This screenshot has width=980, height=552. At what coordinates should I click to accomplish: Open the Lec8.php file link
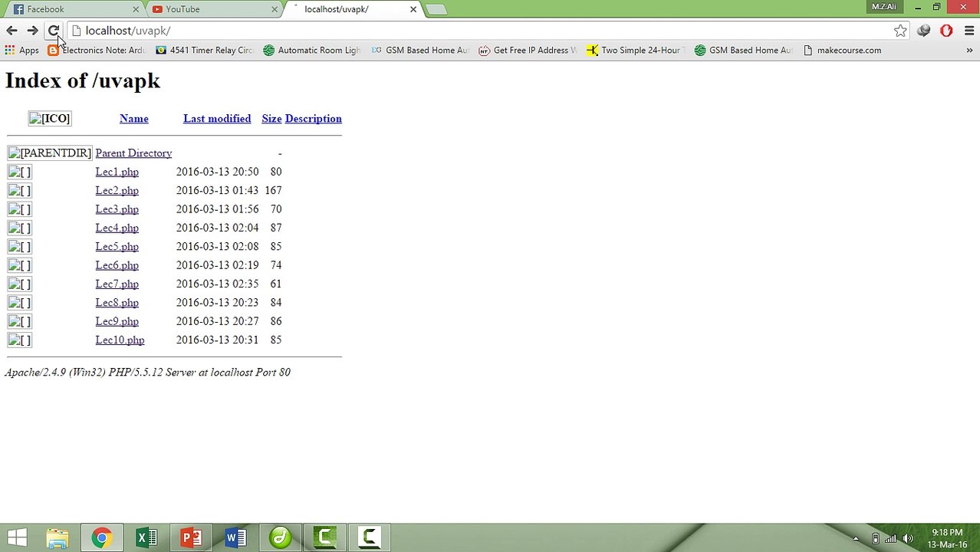(117, 303)
